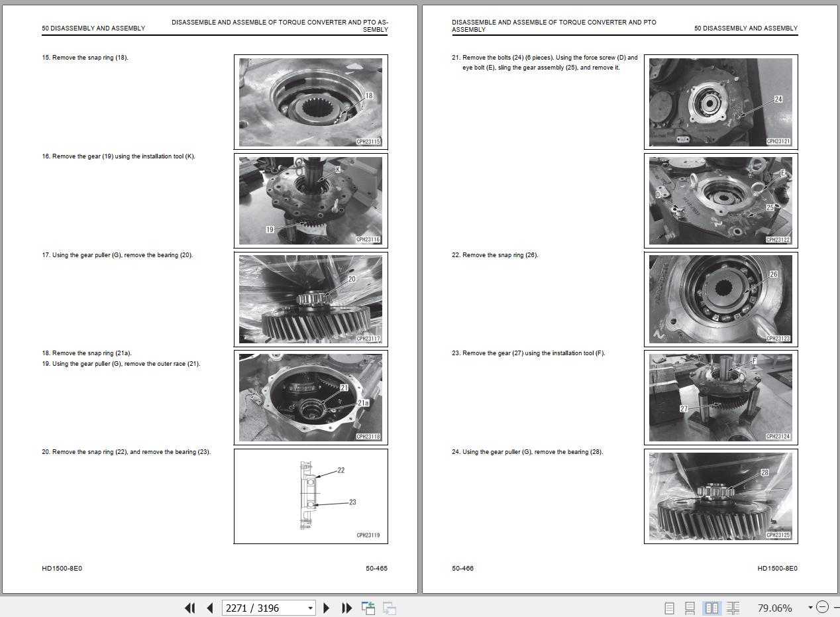840x617 pixels.
Task: Click the bolts photo CPH23121
Action: (x=721, y=102)
